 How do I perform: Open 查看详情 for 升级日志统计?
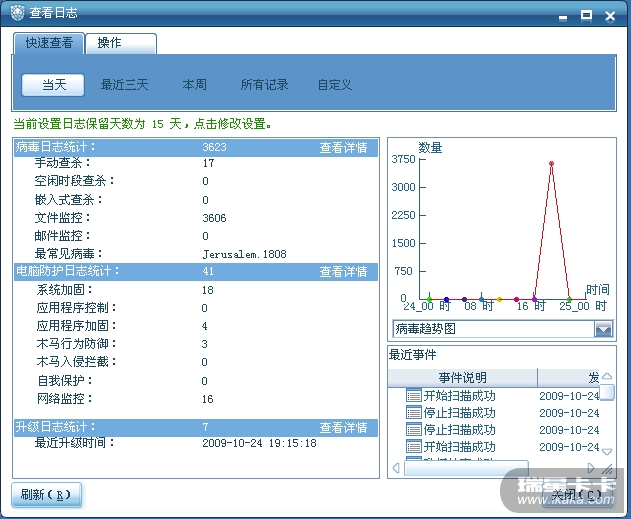pos(343,428)
